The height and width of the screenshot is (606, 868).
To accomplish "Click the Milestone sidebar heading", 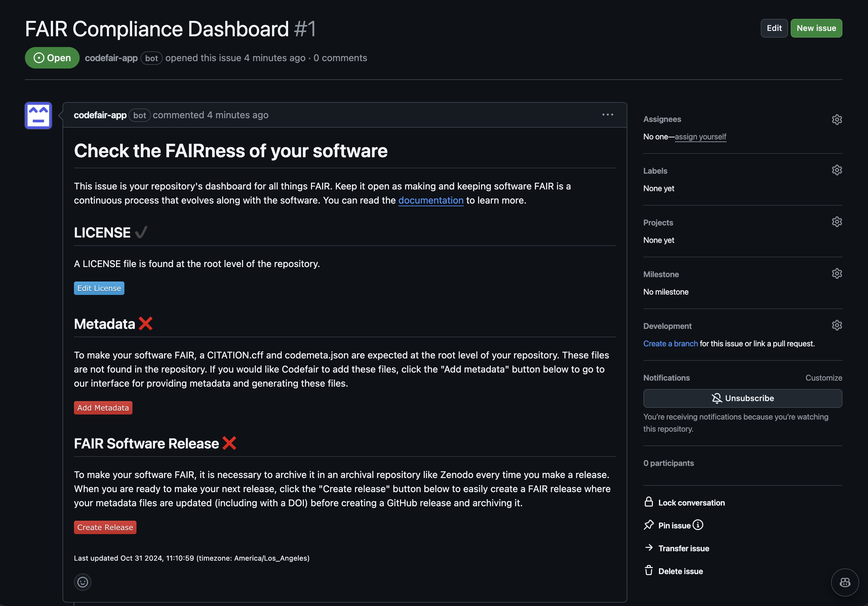I will [x=661, y=274].
